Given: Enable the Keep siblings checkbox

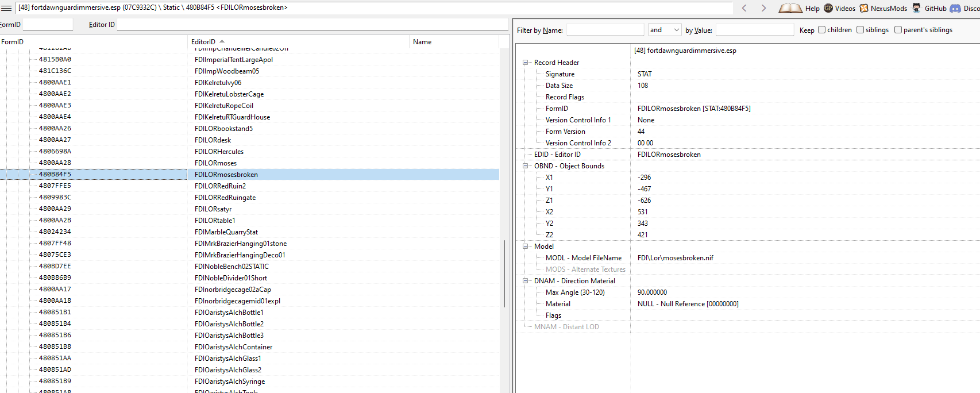Looking at the screenshot, I should [860, 30].
